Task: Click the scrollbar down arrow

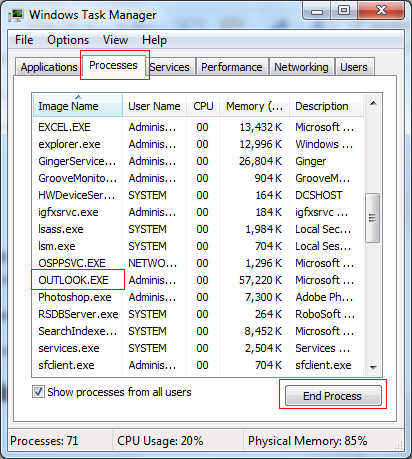Action: pyautogui.click(x=373, y=367)
